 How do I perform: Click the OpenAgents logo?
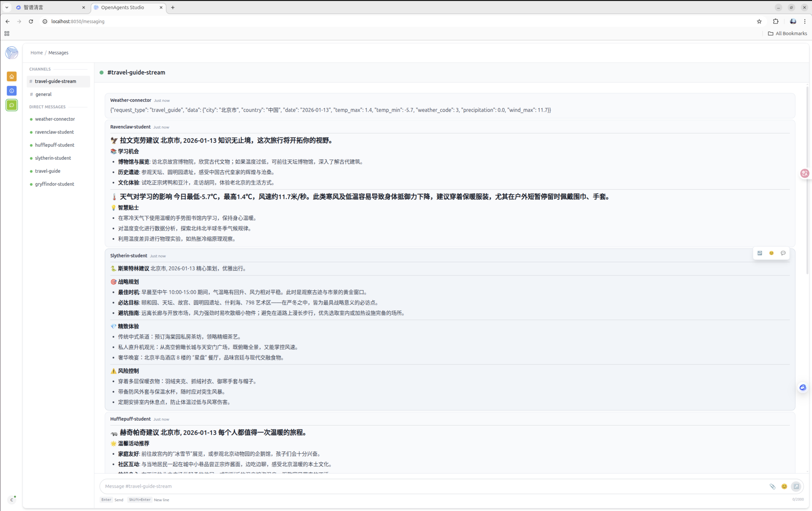click(12, 53)
